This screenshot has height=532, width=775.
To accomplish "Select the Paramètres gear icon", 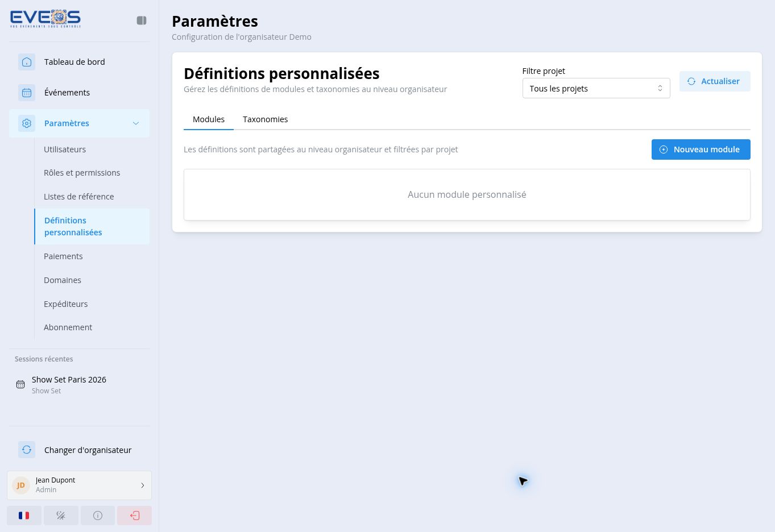I will [27, 123].
